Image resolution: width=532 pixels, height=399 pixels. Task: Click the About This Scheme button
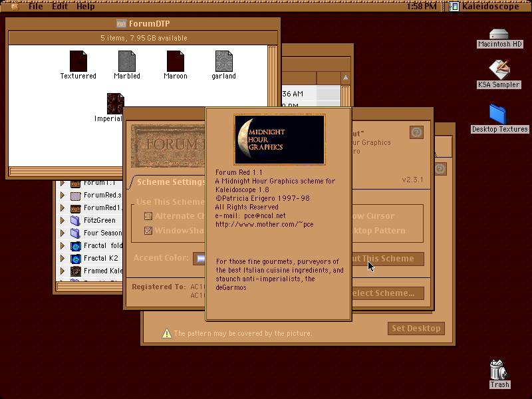click(388, 259)
